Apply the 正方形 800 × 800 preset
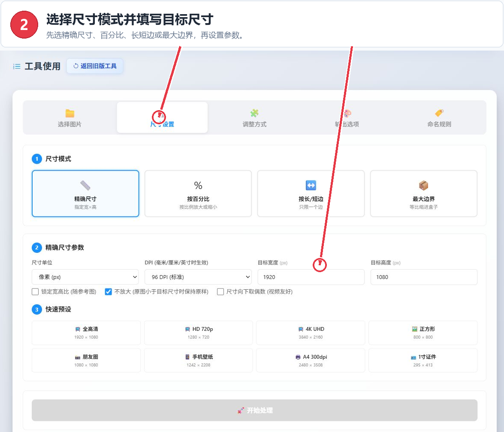Screen dimensions: 504x432 point(423,333)
